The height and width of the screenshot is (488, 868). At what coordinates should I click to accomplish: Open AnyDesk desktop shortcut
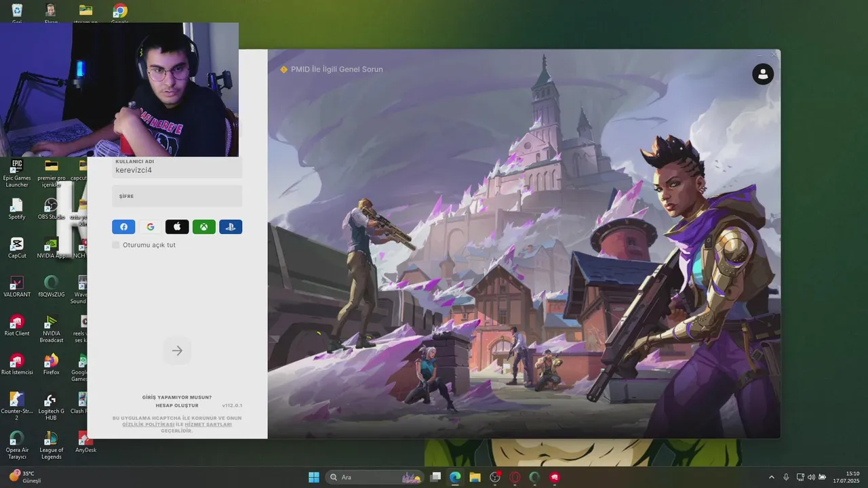[85, 442]
